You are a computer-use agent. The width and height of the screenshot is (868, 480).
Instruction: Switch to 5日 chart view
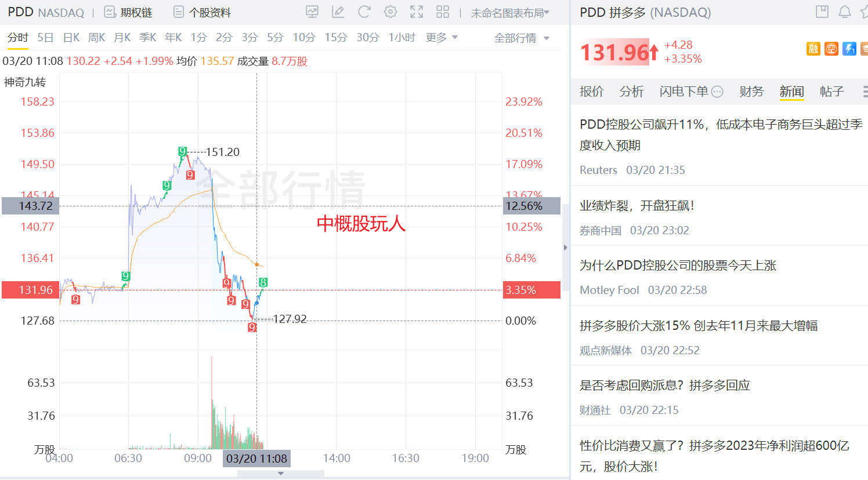click(45, 38)
